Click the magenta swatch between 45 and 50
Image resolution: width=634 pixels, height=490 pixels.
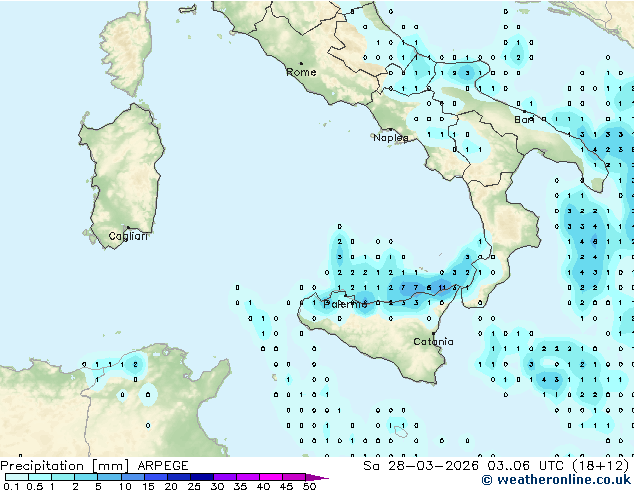tap(294, 477)
